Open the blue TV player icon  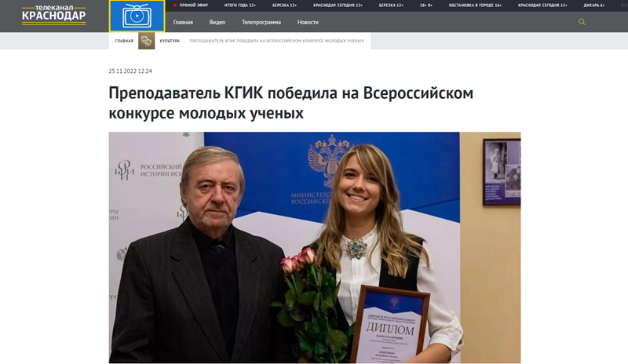(x=137, y=16)
